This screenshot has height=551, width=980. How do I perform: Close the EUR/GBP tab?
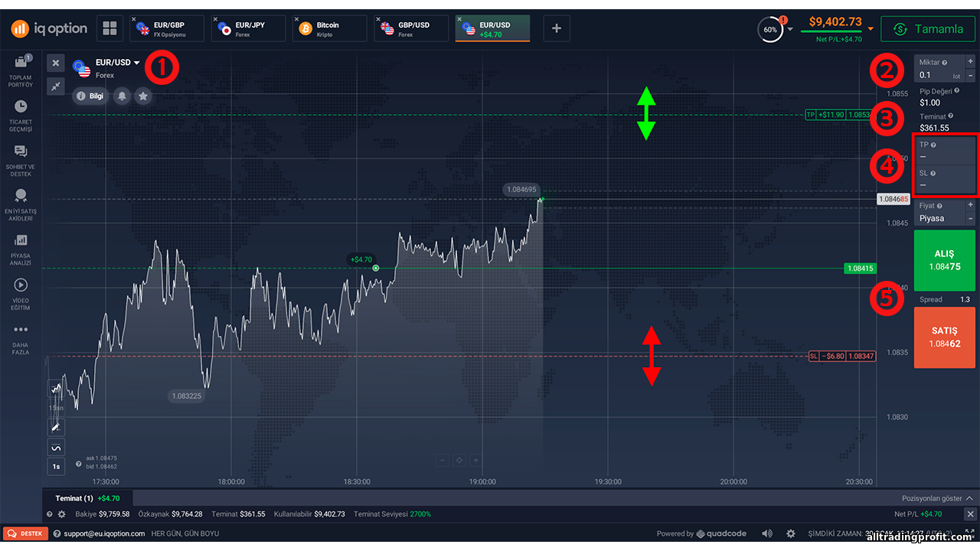click(x=135, y=19)
